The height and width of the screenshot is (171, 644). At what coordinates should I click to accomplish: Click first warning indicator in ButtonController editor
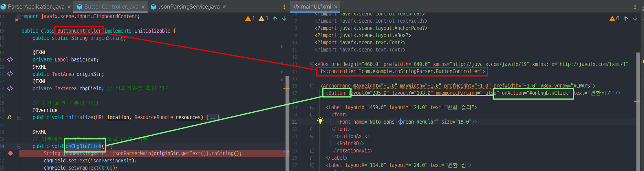[250, 19]
